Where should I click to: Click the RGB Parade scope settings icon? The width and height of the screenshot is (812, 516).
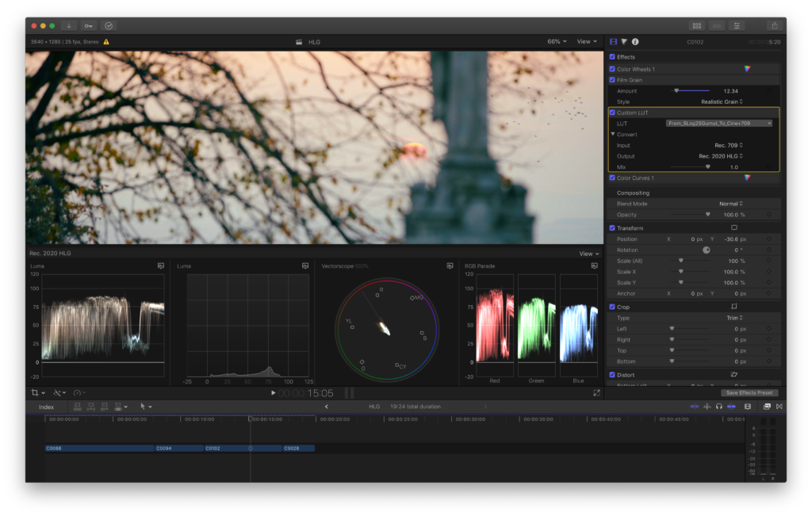point(595,266)
